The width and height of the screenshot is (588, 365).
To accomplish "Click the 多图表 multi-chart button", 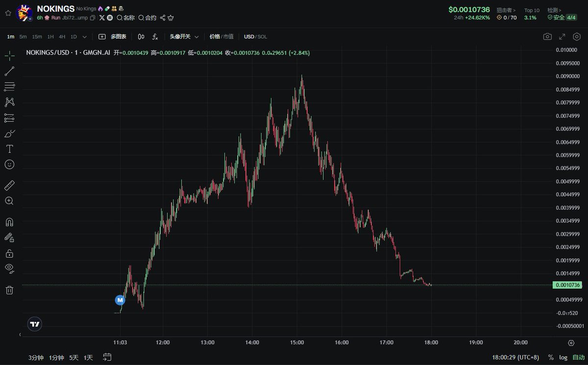I will point(113,37).
